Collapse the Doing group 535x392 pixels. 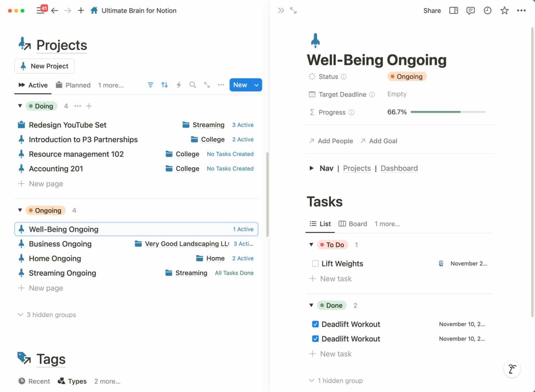click(20, 106)
